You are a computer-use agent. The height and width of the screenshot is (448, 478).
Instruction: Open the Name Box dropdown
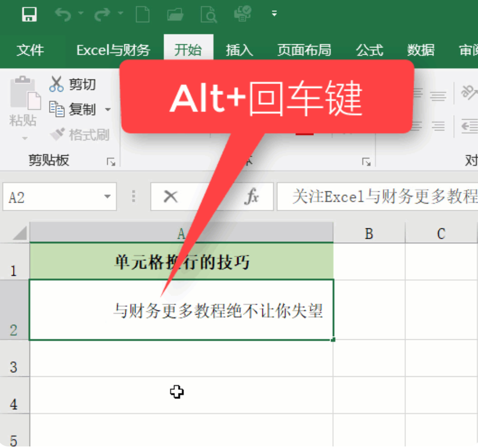pyautogui.click(x=107, y=197)
